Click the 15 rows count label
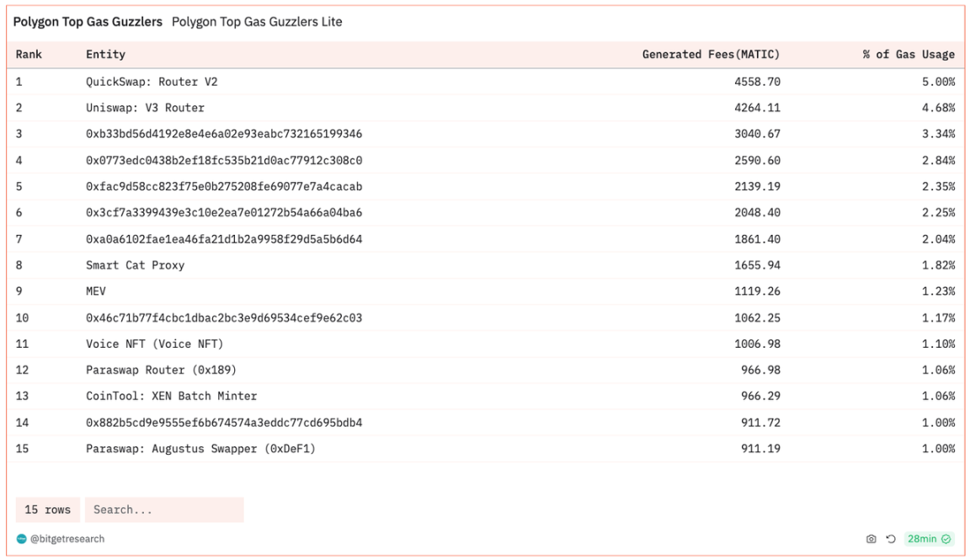Image resolution: width=970 pixels, height=560 pixels. point(48,509)
